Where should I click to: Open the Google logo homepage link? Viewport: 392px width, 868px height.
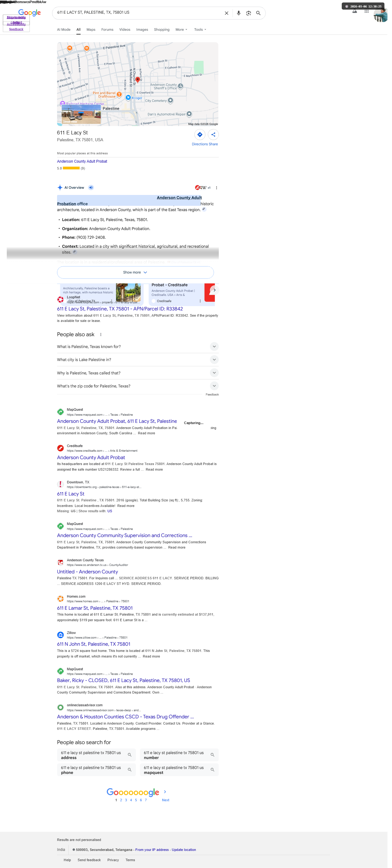29,13
